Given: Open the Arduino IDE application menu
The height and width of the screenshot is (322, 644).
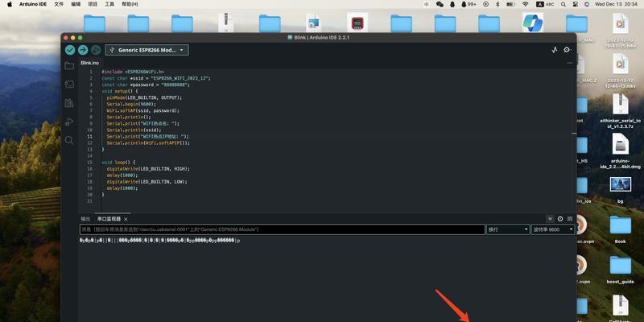Looking at the screenshot, I should coord(33,4).
